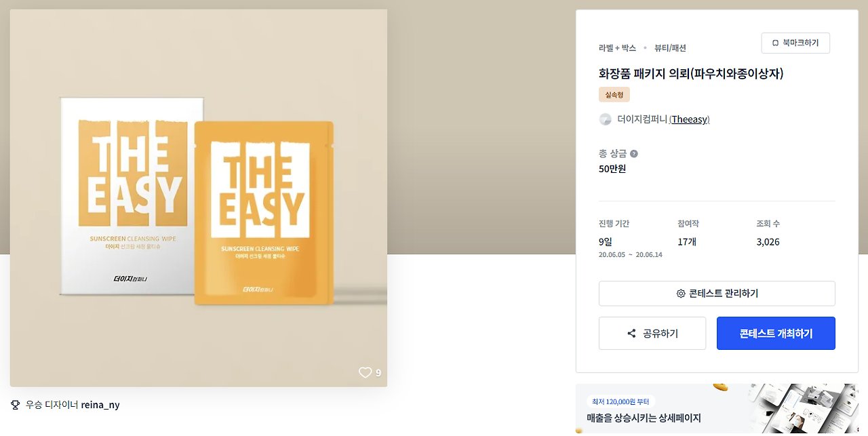Viewport: 868px width, 436px height.
Task: Select the 라벨 + 박스 category
Action: [x=617, y=48]
